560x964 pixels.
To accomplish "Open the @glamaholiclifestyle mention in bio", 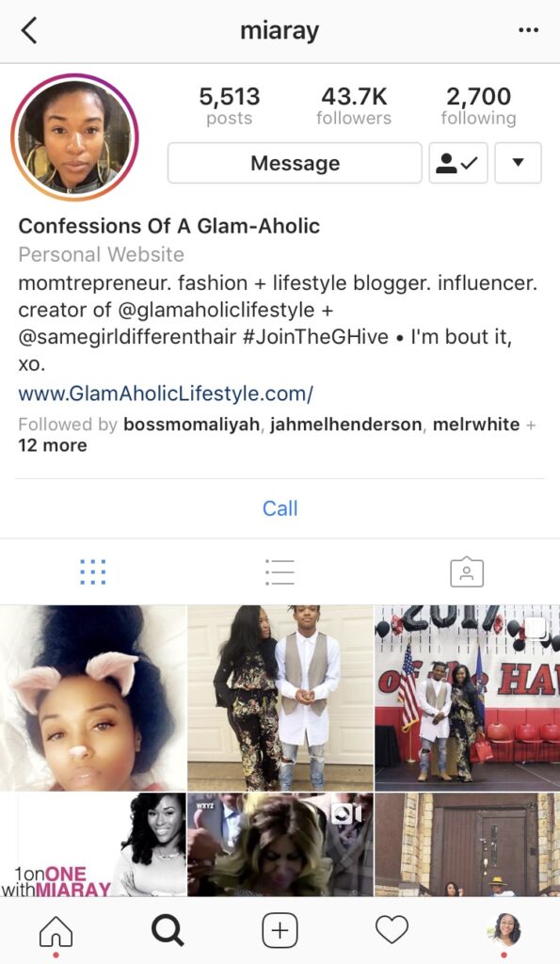I will point(216,309).
